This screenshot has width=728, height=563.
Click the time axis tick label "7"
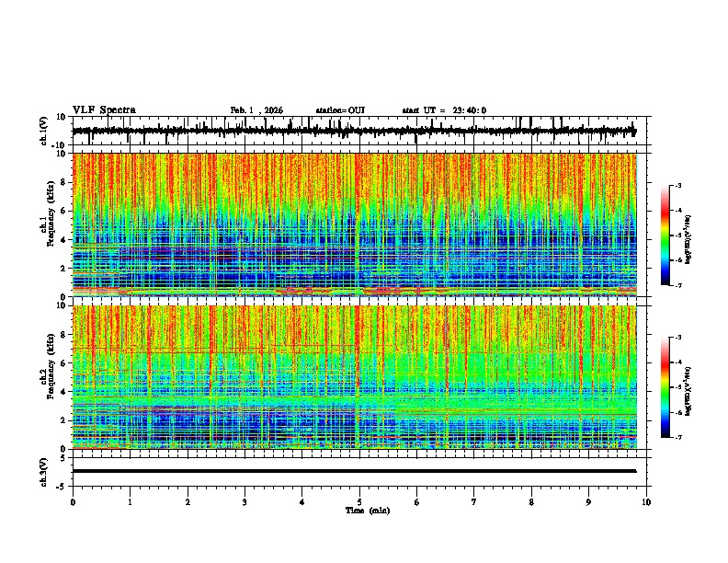pyautogui.click(x=474, y=502)
